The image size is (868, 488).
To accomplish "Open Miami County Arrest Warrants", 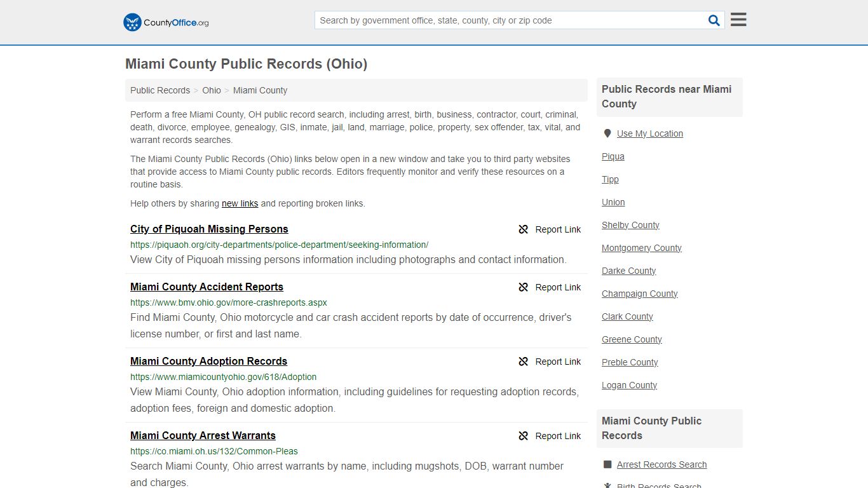I will click(203, 435).
